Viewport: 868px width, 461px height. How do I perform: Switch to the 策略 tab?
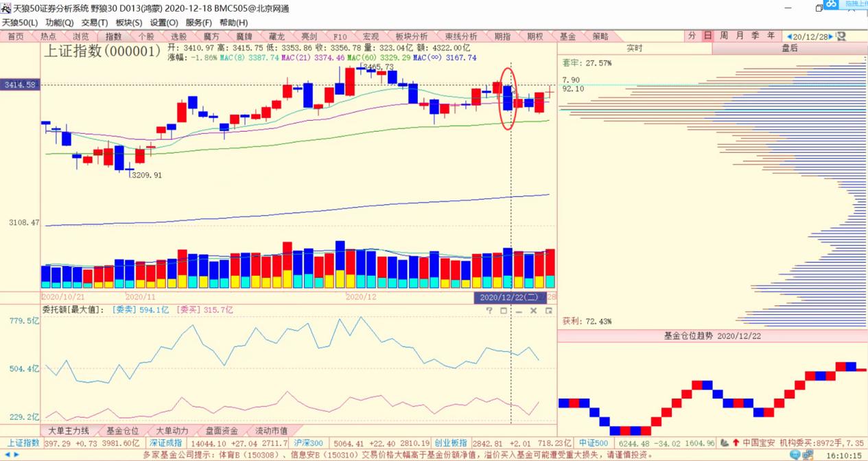pos(600,36)
